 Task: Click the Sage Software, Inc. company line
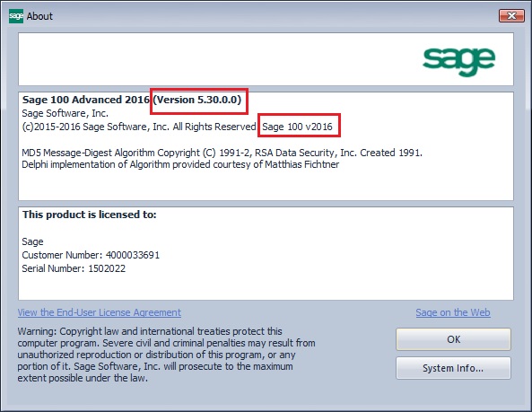tap(65, 113)
